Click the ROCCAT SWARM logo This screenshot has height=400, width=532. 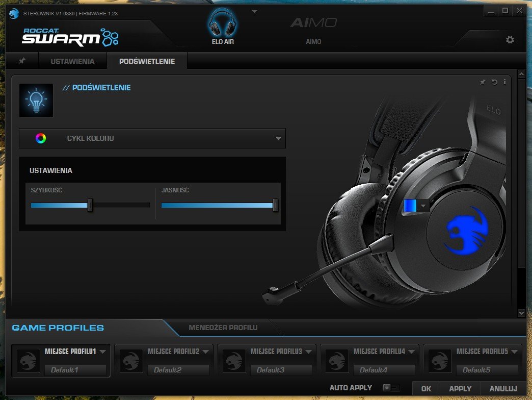(x=70, y=37)
